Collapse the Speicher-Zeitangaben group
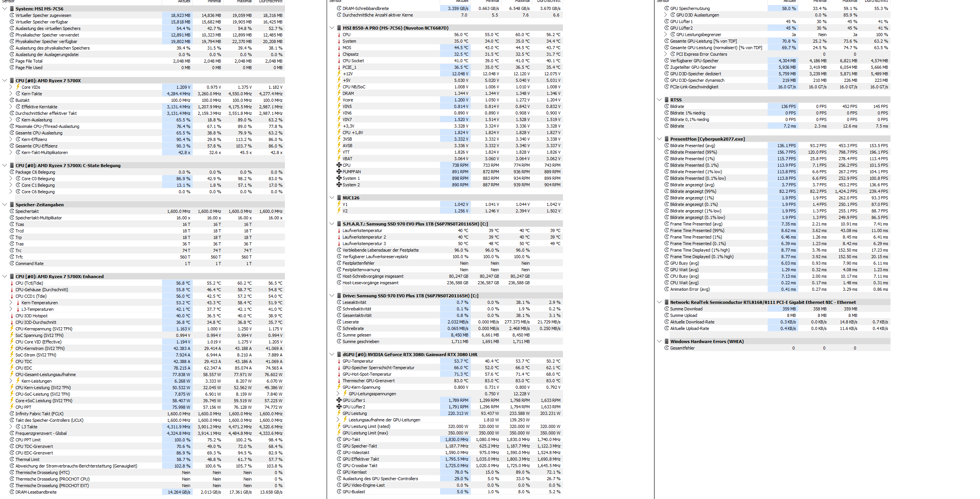Image resolution: width=980 pixels, height=499 pixels. [x=5, y=204]
